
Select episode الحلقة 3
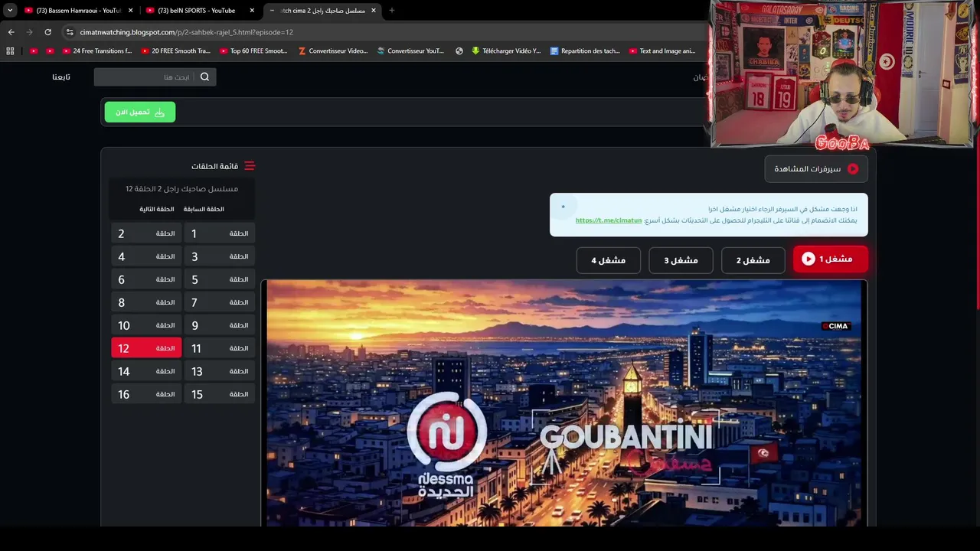tap(220, 256)
